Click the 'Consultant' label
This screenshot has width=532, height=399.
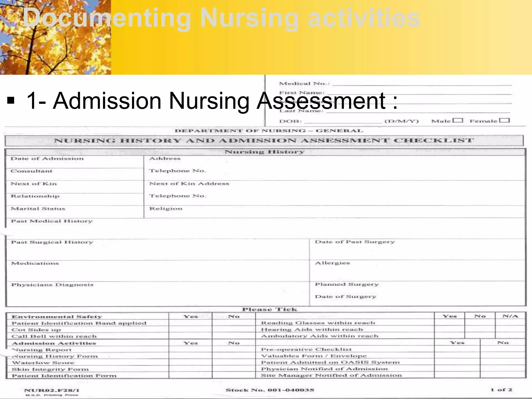(x=31, y=171)
